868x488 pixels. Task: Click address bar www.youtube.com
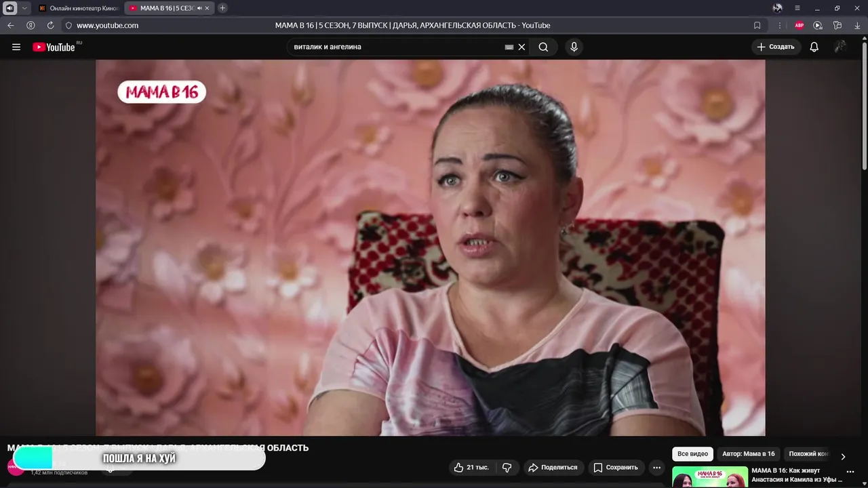click(107, 25)
